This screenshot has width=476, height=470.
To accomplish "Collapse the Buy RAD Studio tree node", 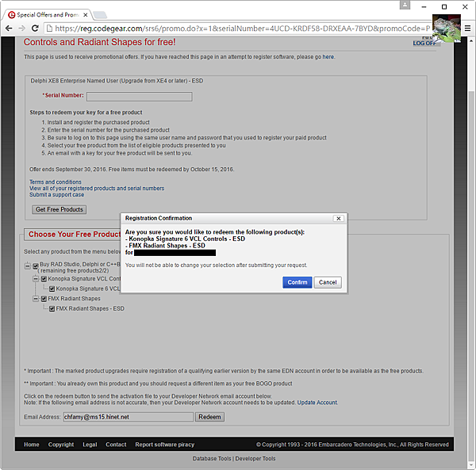I will [28, 266].
